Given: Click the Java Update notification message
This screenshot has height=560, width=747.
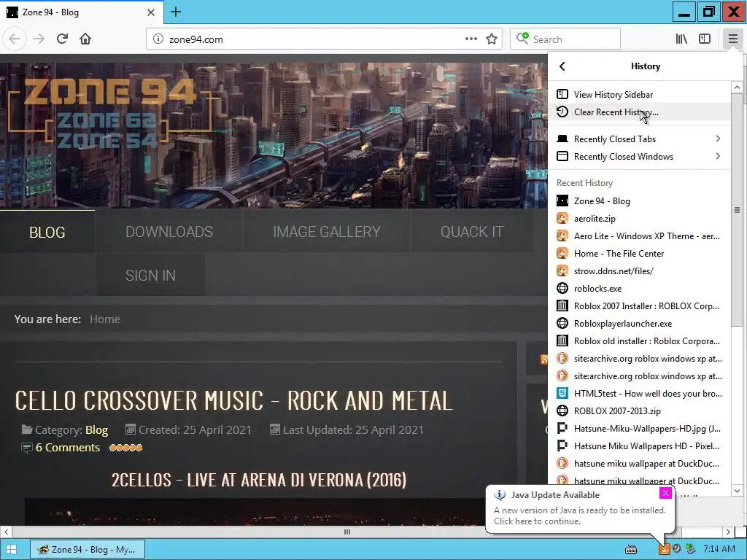Looking at the screenshot, I should pos(580,516).
